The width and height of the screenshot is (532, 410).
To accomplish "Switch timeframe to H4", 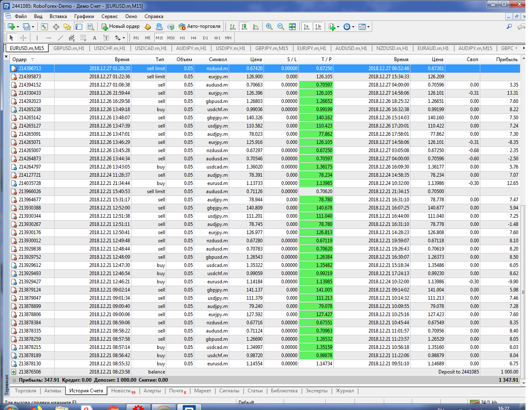I will click(x=194, y=38).
